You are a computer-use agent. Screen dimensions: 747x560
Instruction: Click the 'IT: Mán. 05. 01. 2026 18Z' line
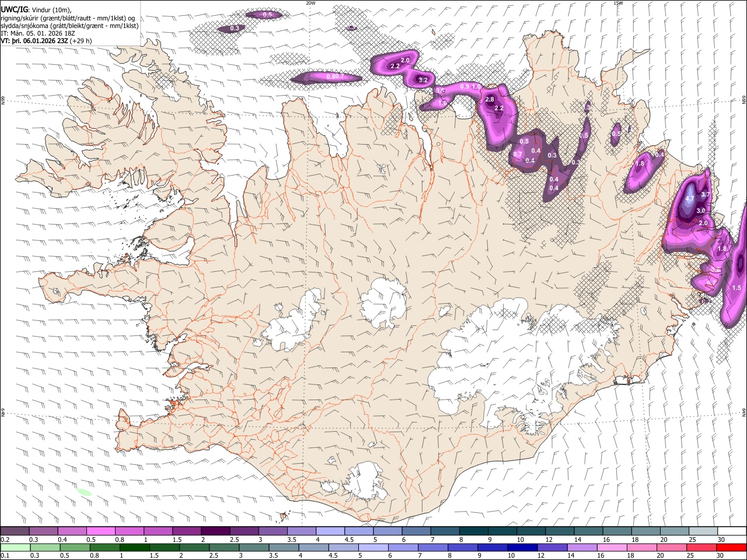tap(37, 33)
